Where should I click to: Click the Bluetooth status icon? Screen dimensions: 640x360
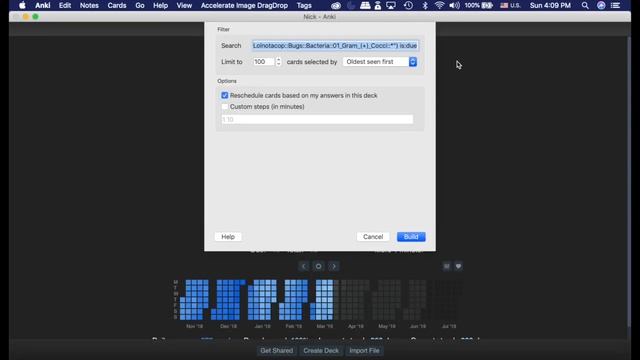pos(425,5)
